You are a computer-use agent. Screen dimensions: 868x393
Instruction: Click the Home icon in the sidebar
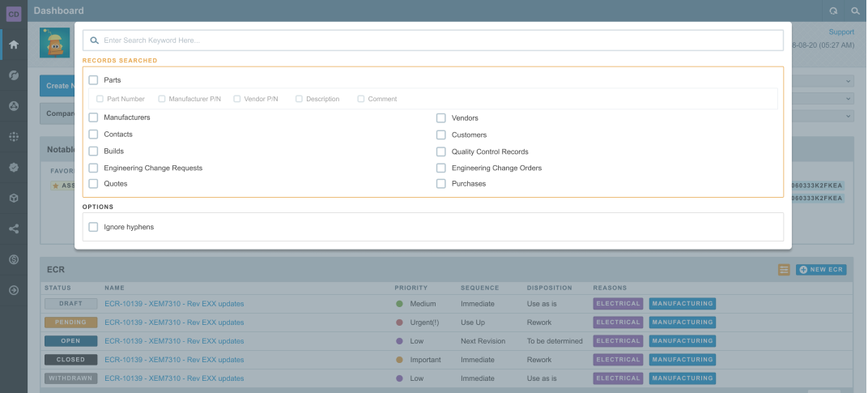[13, 45]
